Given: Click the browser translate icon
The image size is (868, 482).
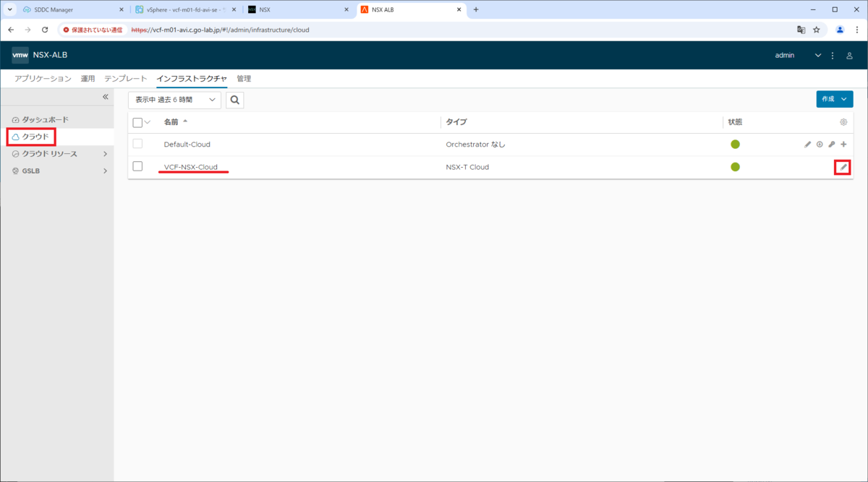Looking at the screenshot, I should coord(801,30).
